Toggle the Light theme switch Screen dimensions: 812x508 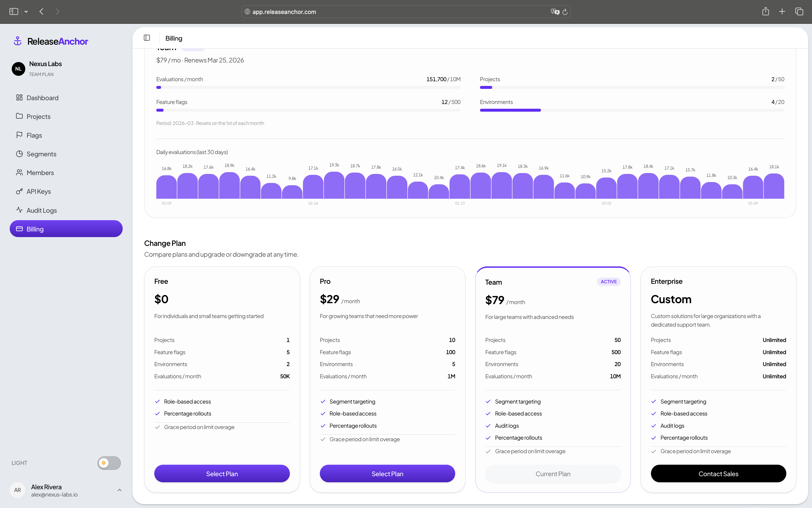click(109, 463)
